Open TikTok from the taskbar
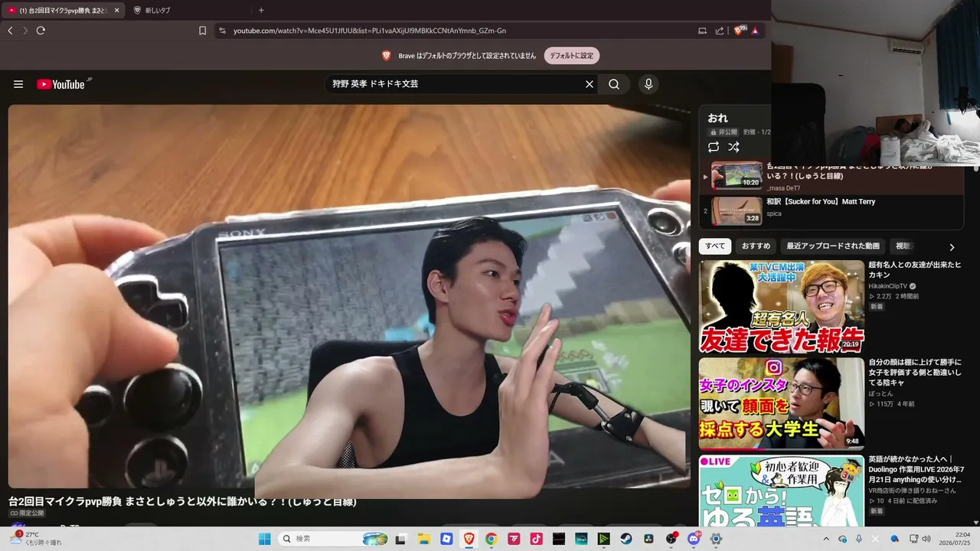This screenshot has width=980, height=551. tap(536, 539)
